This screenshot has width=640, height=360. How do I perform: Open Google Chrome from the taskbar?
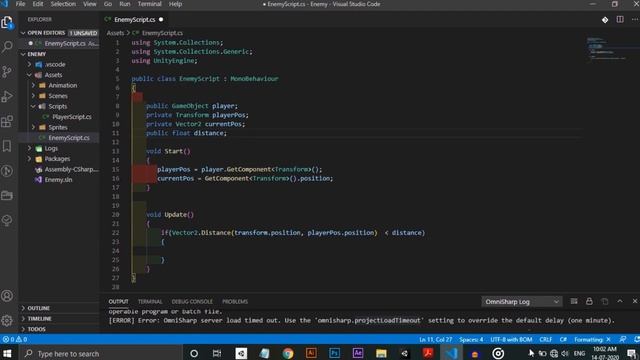point(288,353)
